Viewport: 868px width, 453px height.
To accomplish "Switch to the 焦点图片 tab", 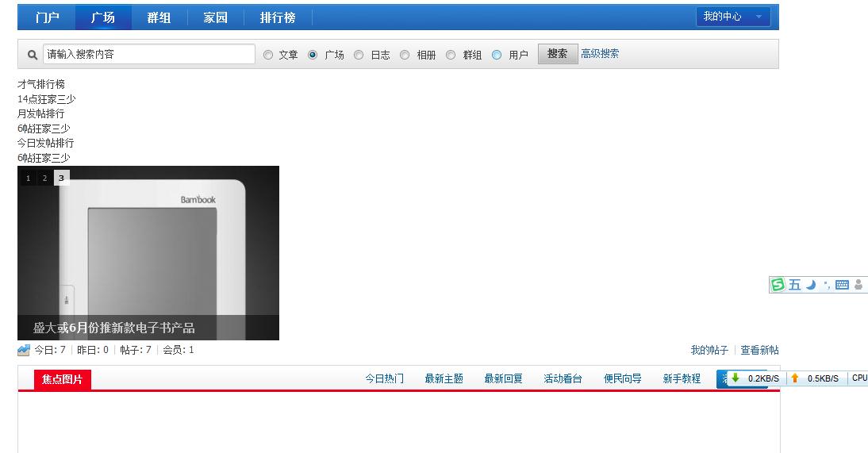I will click(62, 379).
